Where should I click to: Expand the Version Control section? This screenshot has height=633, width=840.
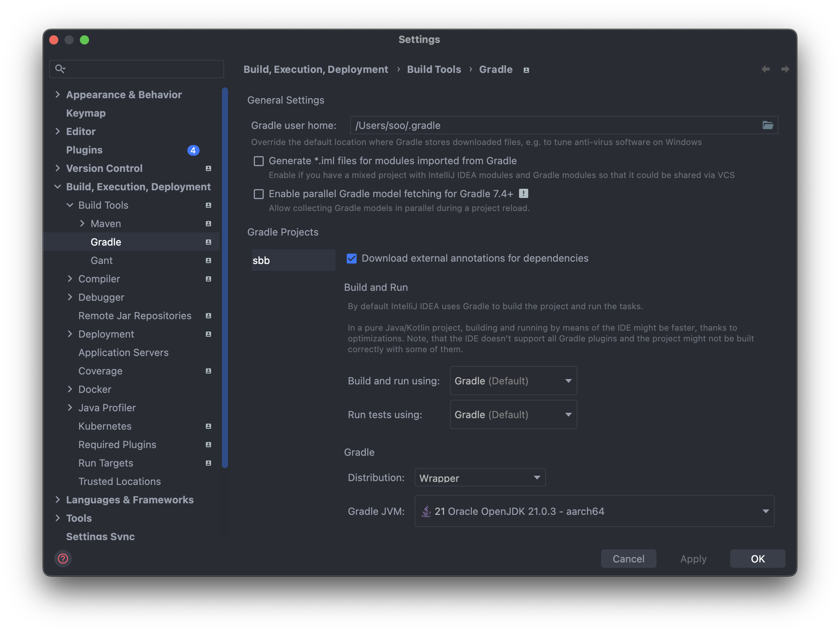[x=58, y=168]
